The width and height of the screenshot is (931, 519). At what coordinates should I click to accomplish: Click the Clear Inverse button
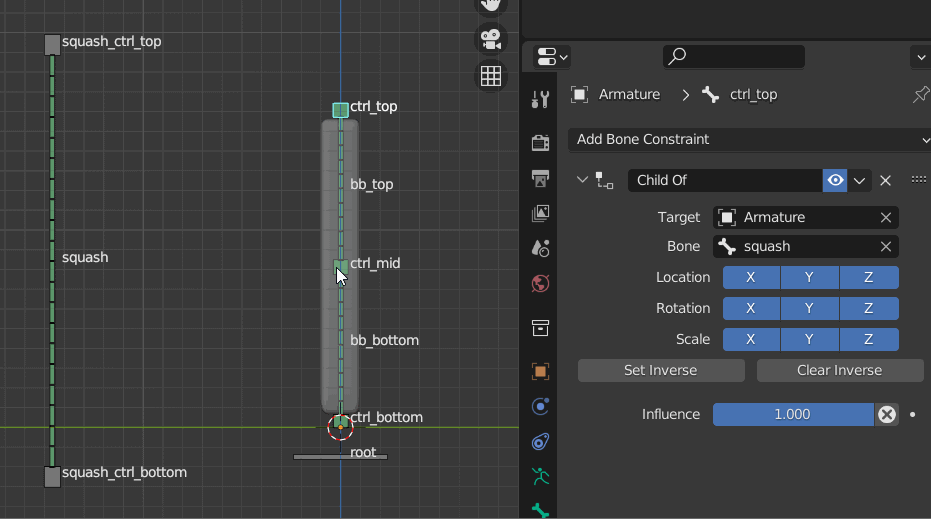pos(840,371)
